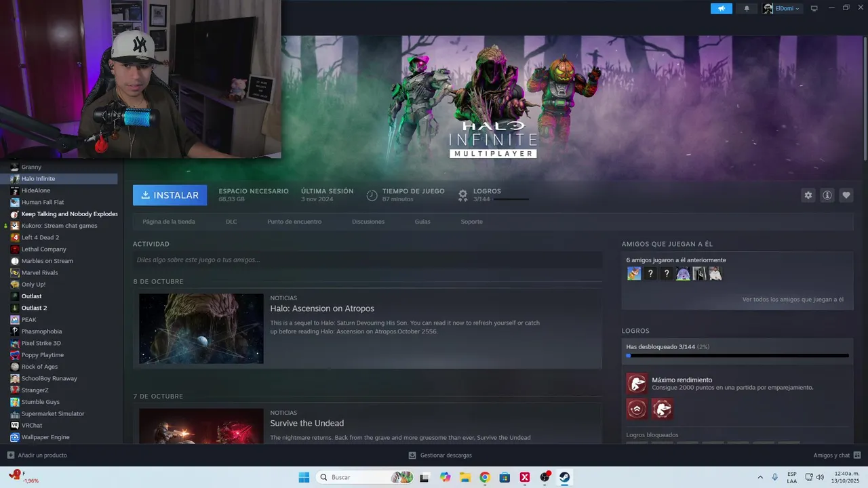868x488 pixels.
Task: Open Máximo rendimiento achievement icon
Action: coord(637,384)
